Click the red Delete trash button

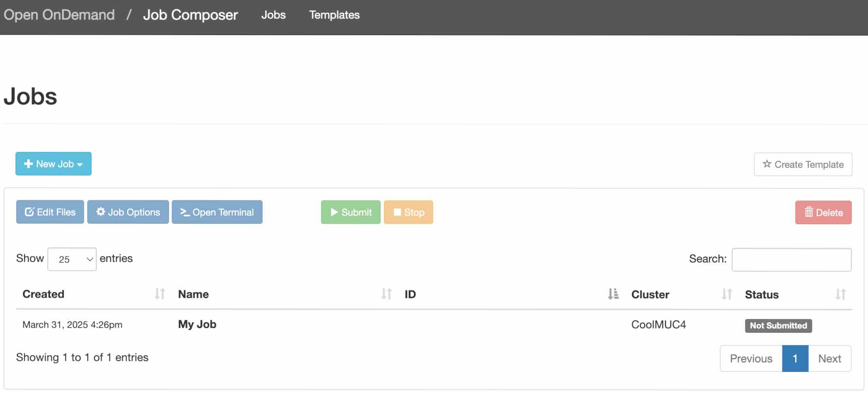pos(823,212)
